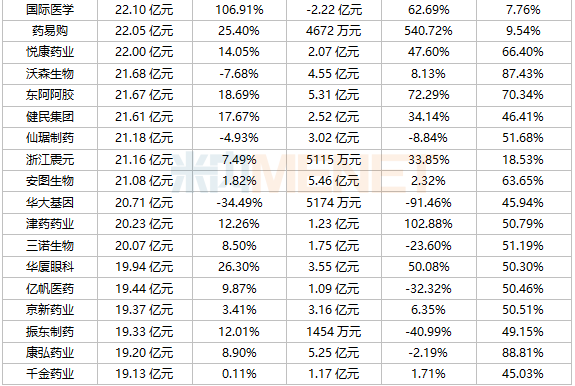Select the 三诺生物 company name
This screenshot has width=575, height=386.
click(x=50, y=246)
